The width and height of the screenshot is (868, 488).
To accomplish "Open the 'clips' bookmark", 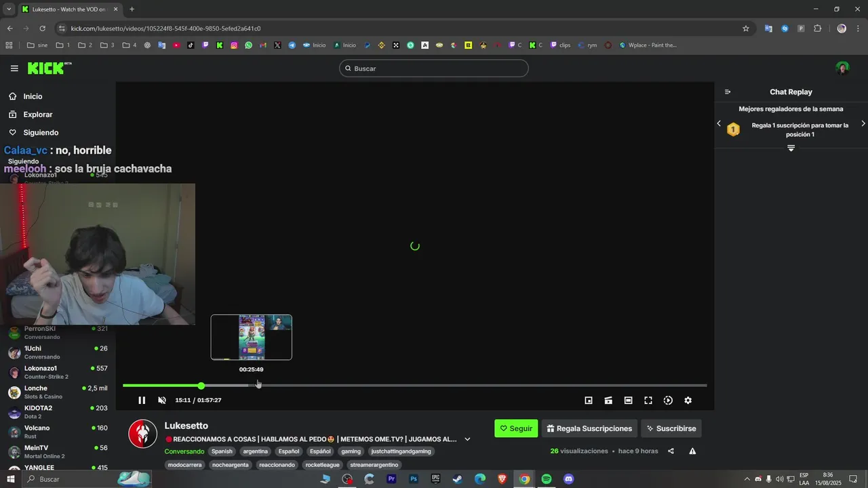I will [x=560, y=45].
